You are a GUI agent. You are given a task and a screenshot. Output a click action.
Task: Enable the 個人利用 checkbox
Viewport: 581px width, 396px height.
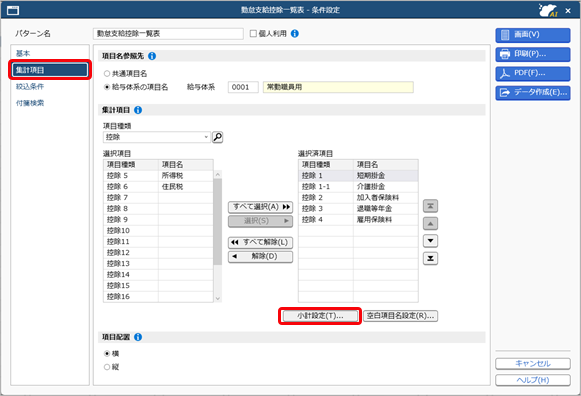[253, 34]
